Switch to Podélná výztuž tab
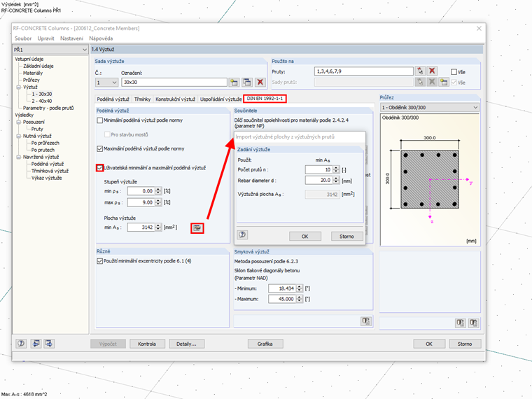This screenshot has width=532, height=399. coord(113,99)
